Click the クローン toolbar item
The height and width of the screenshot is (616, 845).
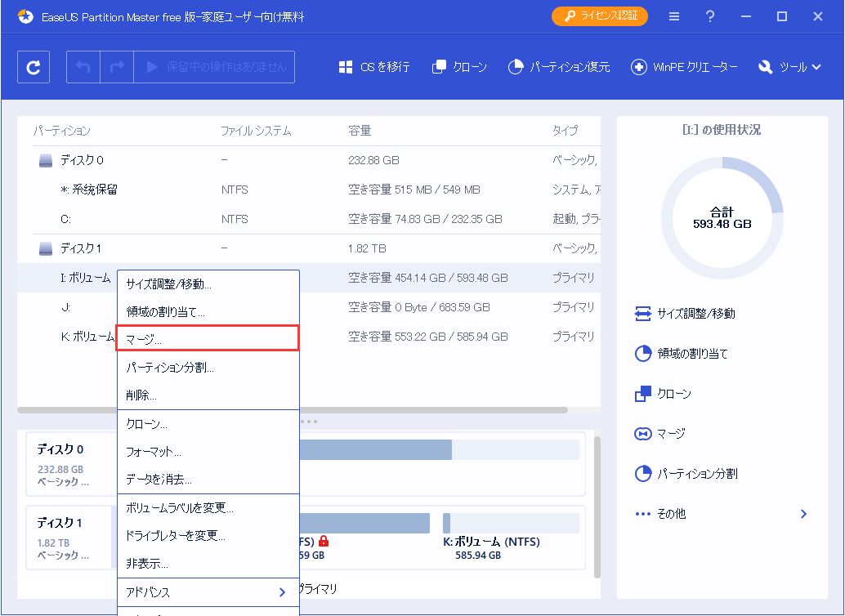(x=459, y=67)
